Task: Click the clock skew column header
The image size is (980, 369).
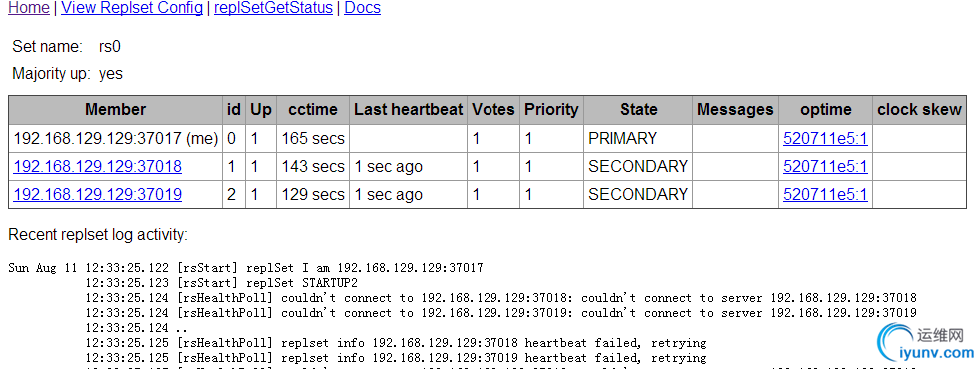Action: tap(919, 109)
